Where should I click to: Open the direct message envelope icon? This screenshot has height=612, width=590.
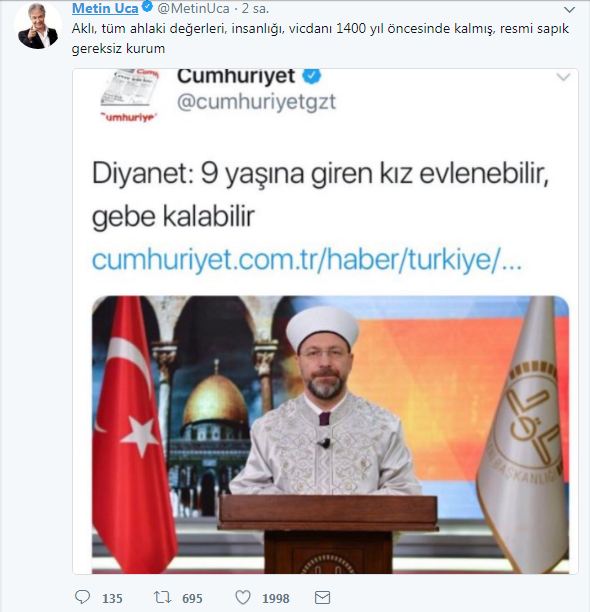[x=322, y=598]
